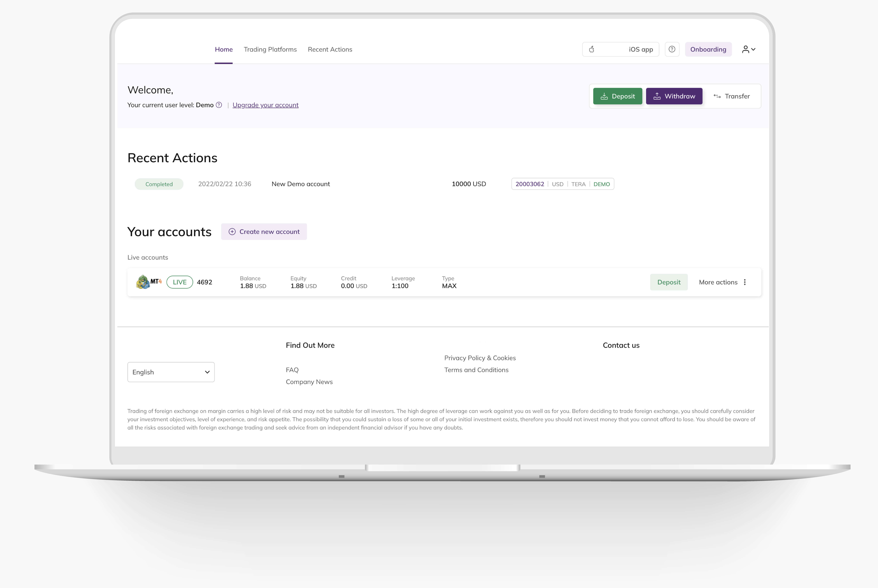Open the Company News link
The height and width of the screenshot is (588, 878).
pyautogui.click(x=309, y=382)
